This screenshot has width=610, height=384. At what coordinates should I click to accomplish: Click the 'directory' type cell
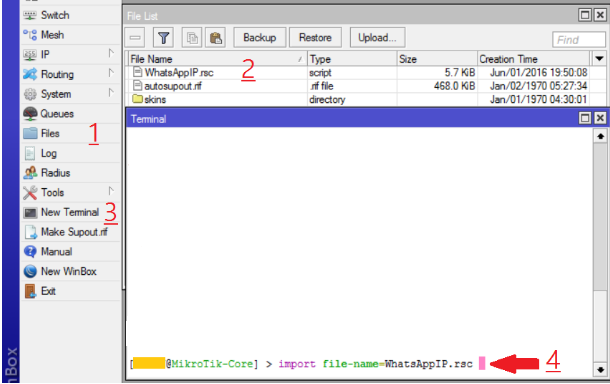(x=327, y=100)
